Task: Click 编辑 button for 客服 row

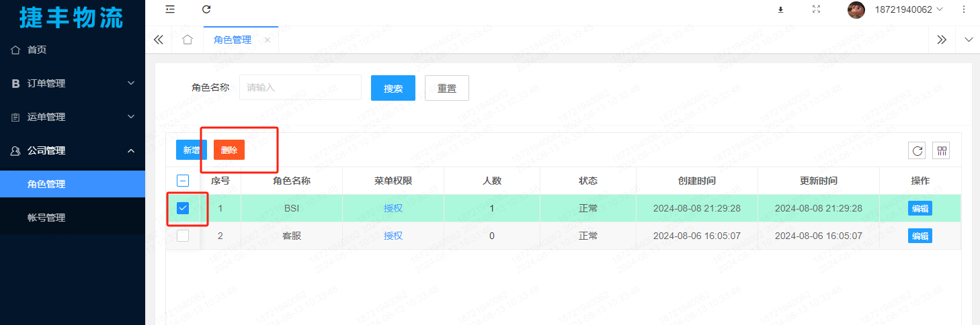Action: (x=920, y=236)
